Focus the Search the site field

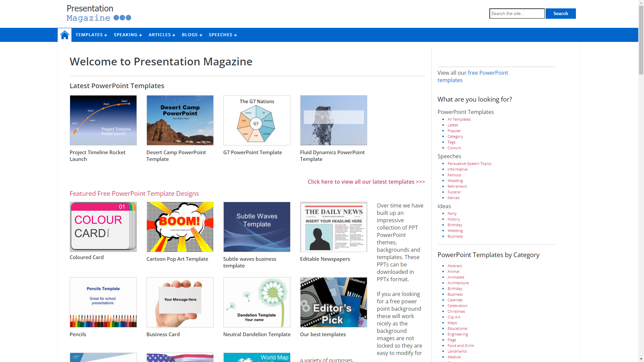pyautogui.click(x=517, y=14)
